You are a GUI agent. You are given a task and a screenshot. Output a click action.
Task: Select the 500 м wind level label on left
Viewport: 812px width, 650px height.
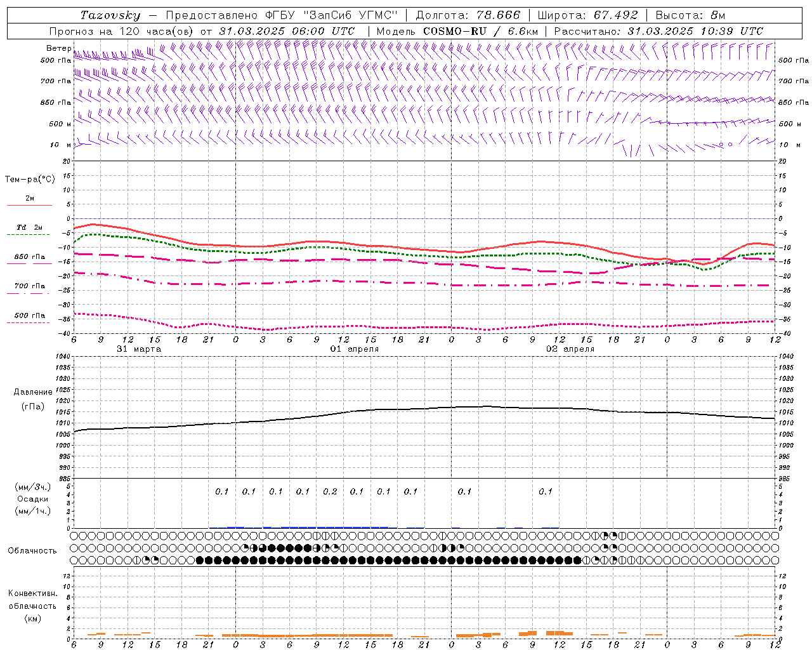point(61,124)
